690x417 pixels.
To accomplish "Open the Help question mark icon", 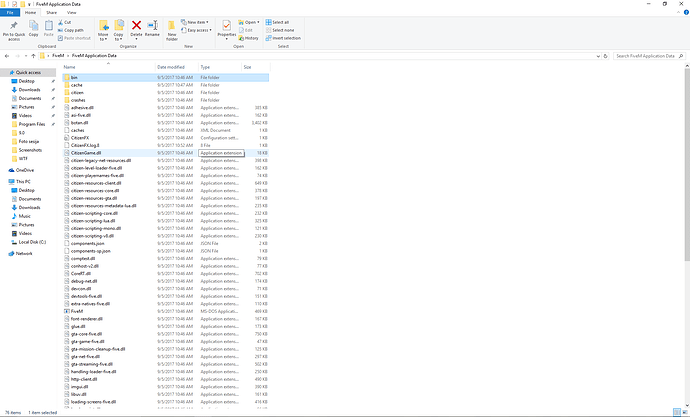I will [686, 13].
